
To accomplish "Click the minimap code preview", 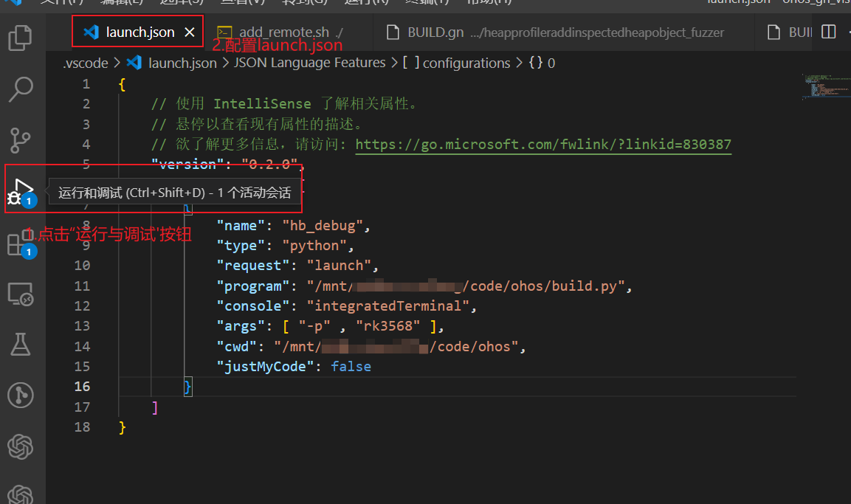I will click(822, 89).
